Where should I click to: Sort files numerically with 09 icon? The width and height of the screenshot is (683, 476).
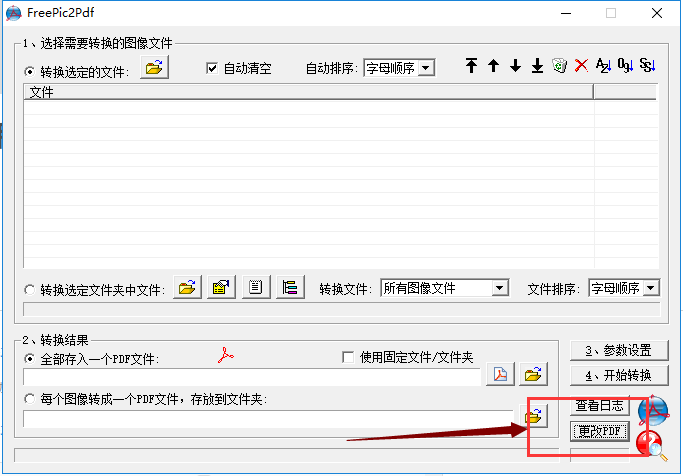point(626,66)
